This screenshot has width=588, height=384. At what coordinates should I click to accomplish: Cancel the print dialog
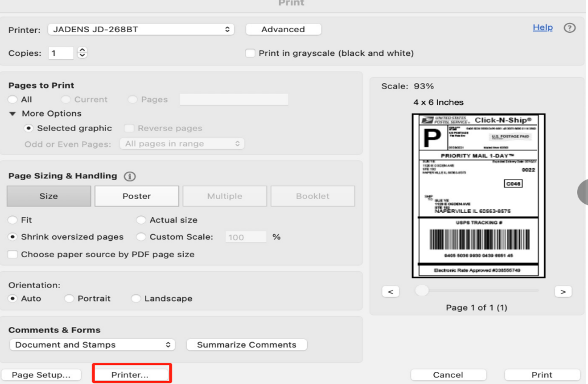448,375
